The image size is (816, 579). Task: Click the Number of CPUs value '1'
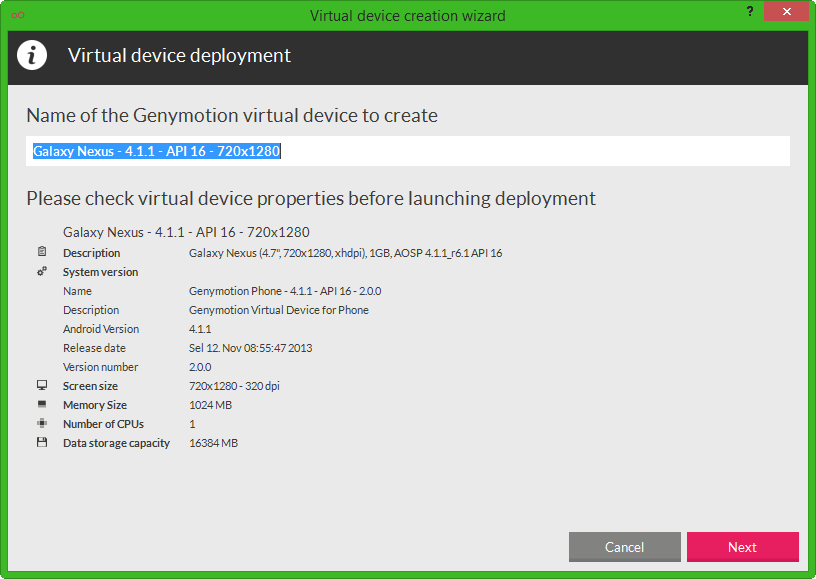192,424
